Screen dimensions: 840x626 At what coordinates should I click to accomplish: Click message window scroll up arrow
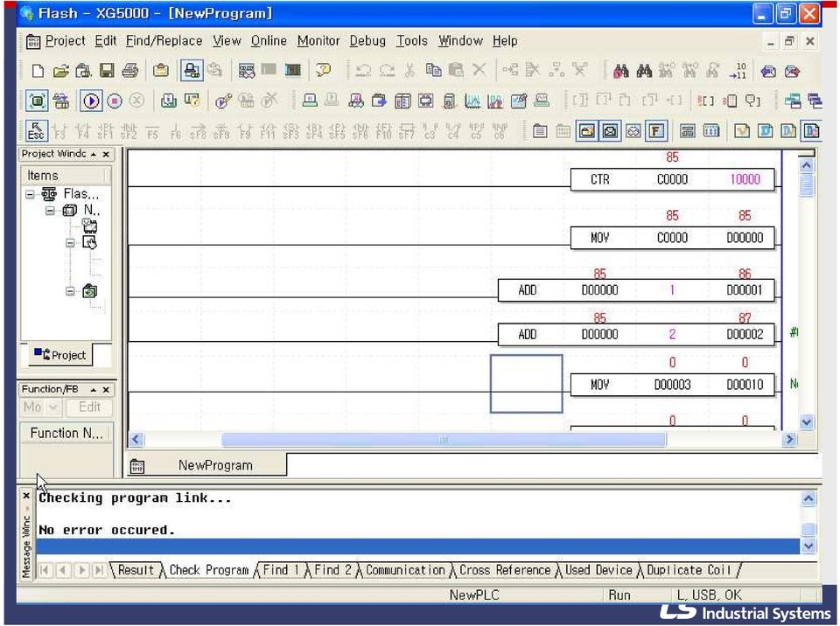coord(808,499)
